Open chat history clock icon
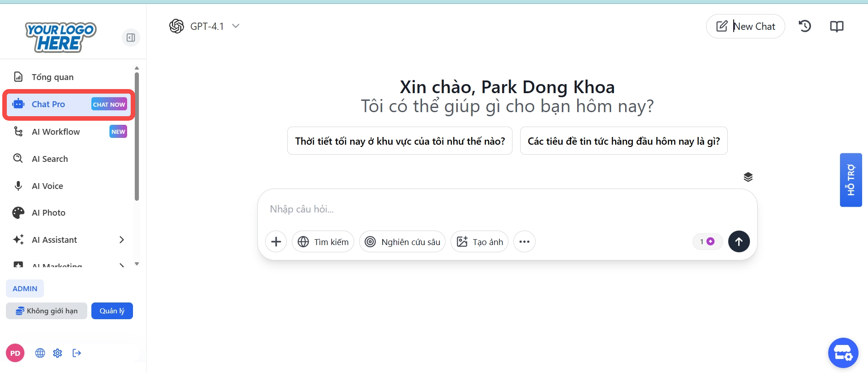 [x=805, y=26]
